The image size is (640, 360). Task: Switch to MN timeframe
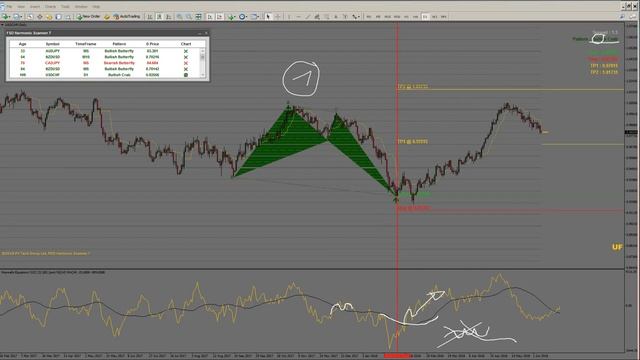click(x=444, y=17)
